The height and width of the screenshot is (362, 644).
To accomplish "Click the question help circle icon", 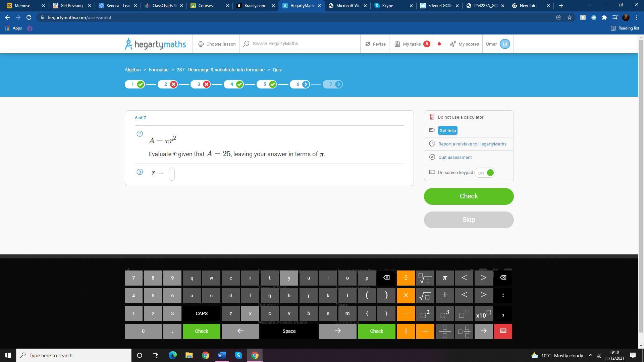I will coord(140,134).
